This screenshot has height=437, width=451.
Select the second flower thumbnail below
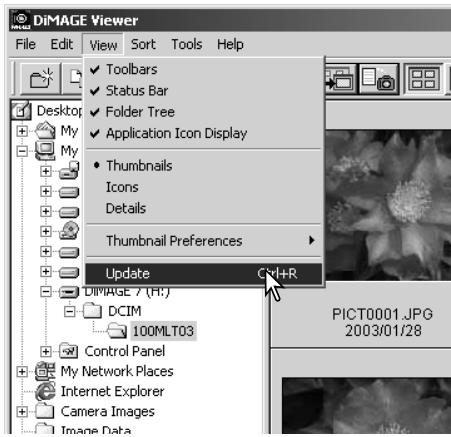(366, 406)
